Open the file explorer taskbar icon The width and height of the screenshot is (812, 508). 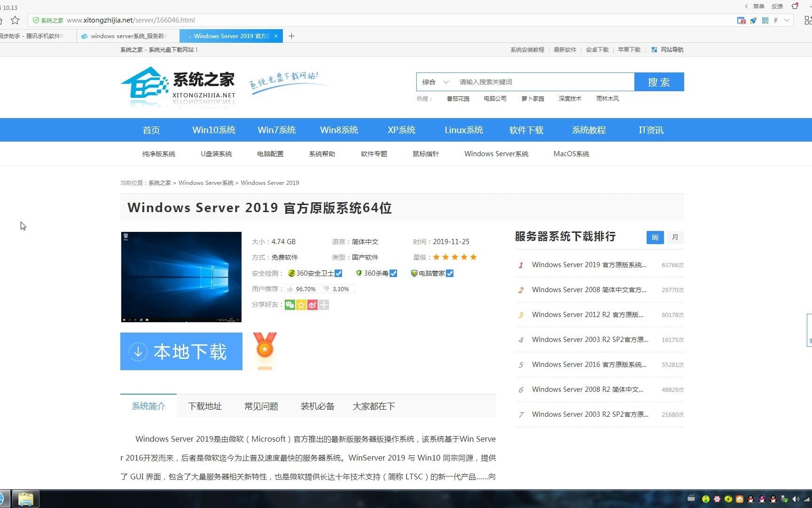[25, 499]
